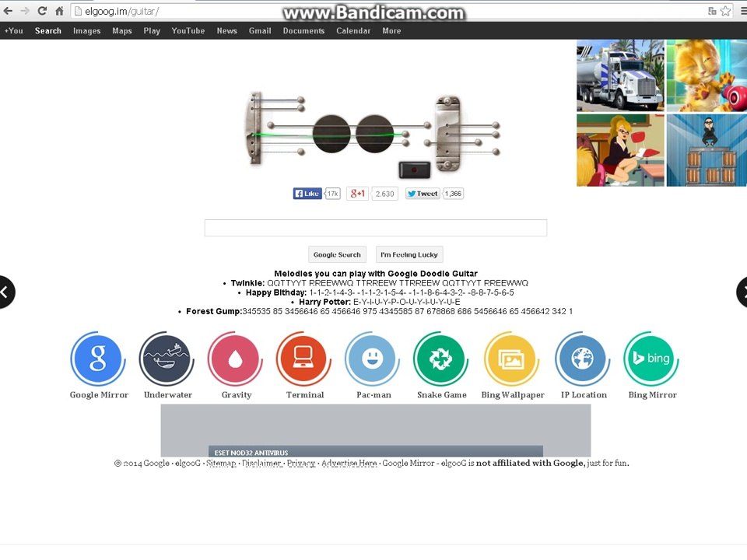Click the Snake Game label text
Image resolution: width=747 pixels, height=560 pixels.
[x=442, y=395]
